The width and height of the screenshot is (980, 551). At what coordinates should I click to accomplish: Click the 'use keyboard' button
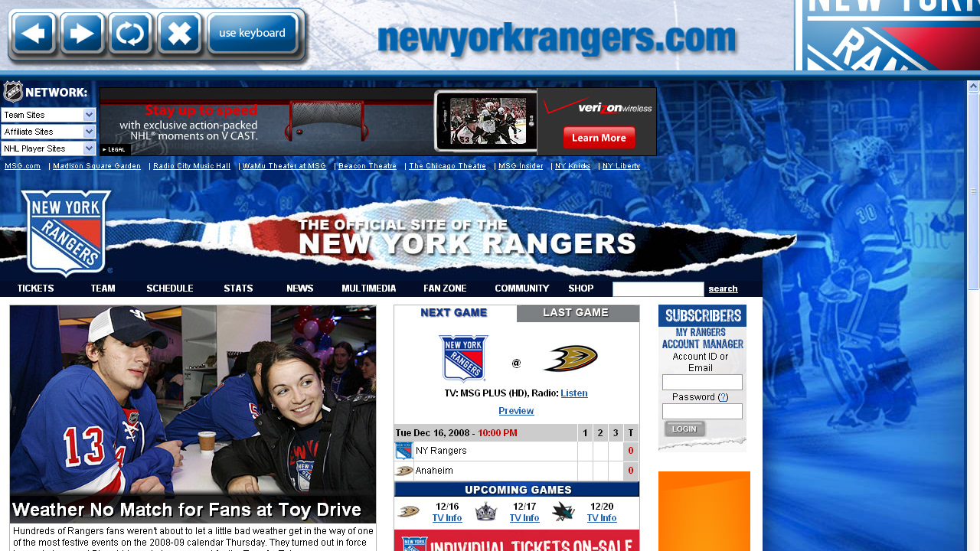252,34
